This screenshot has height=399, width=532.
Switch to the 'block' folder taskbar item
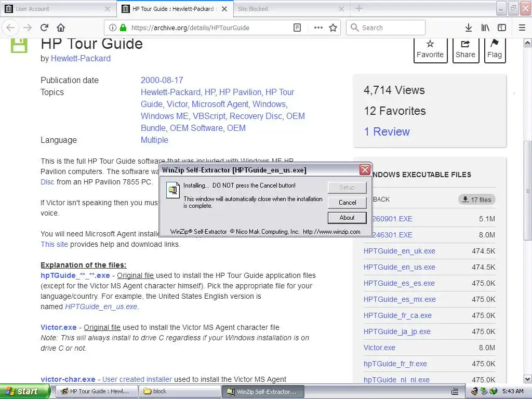coord(180,391)
